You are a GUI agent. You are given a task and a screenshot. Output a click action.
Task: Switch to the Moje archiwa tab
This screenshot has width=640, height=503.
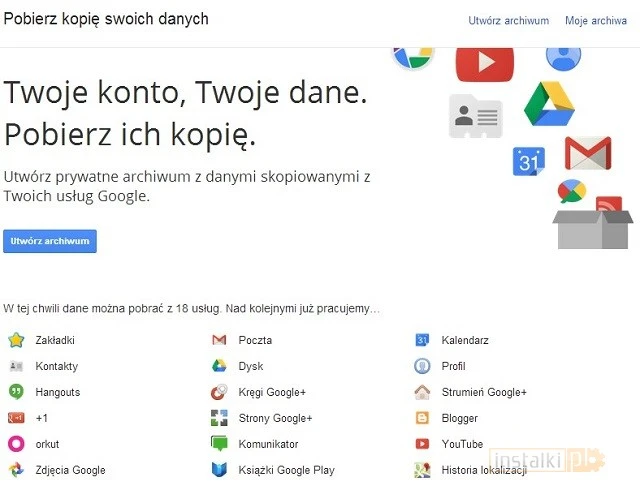tap(596, 20)
